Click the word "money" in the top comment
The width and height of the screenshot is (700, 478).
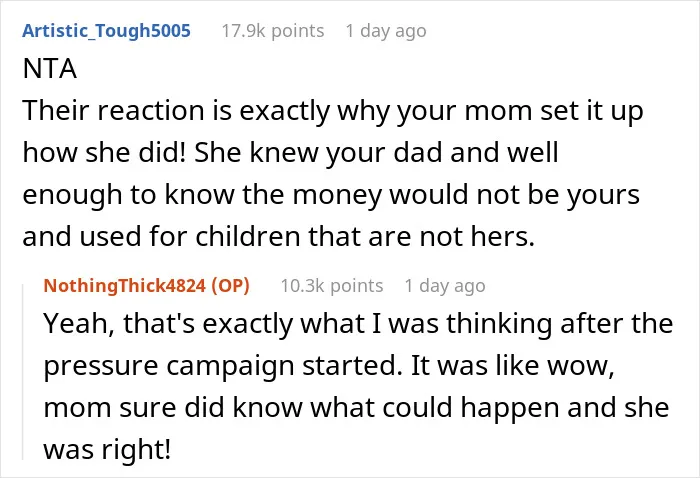[x=337, y=195]
